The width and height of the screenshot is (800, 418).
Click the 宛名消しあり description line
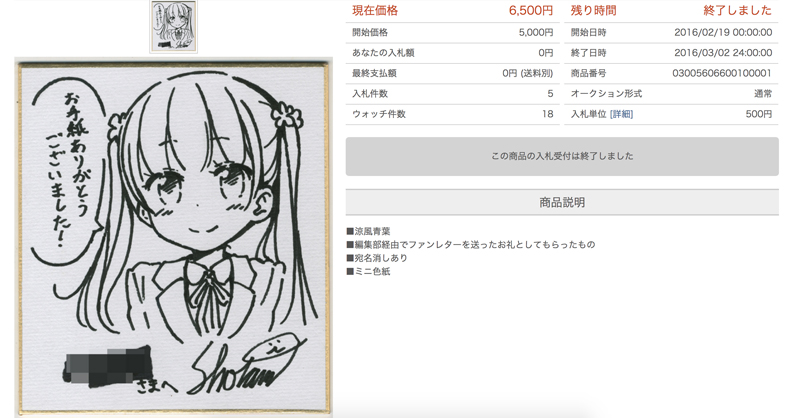(377, 258)
